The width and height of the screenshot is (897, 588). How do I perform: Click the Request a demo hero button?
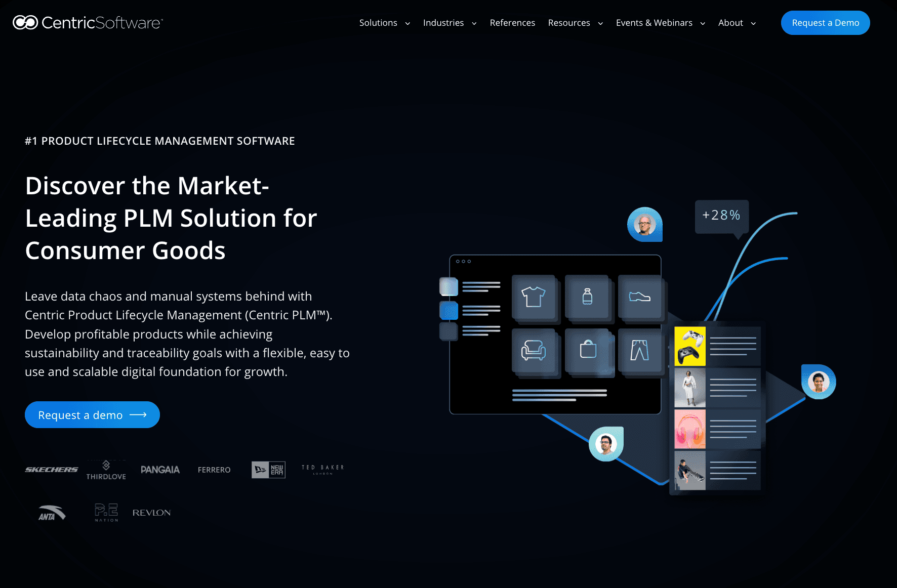point(92,415)
